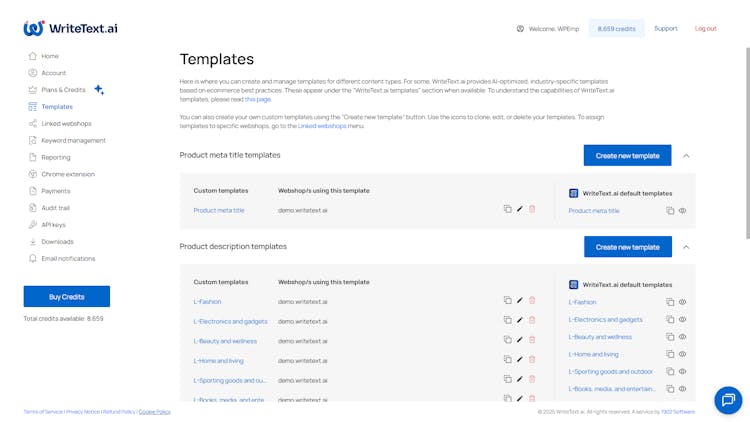Open Keyword management in the sidebar

pyautogui.click(x=73, y=140)
